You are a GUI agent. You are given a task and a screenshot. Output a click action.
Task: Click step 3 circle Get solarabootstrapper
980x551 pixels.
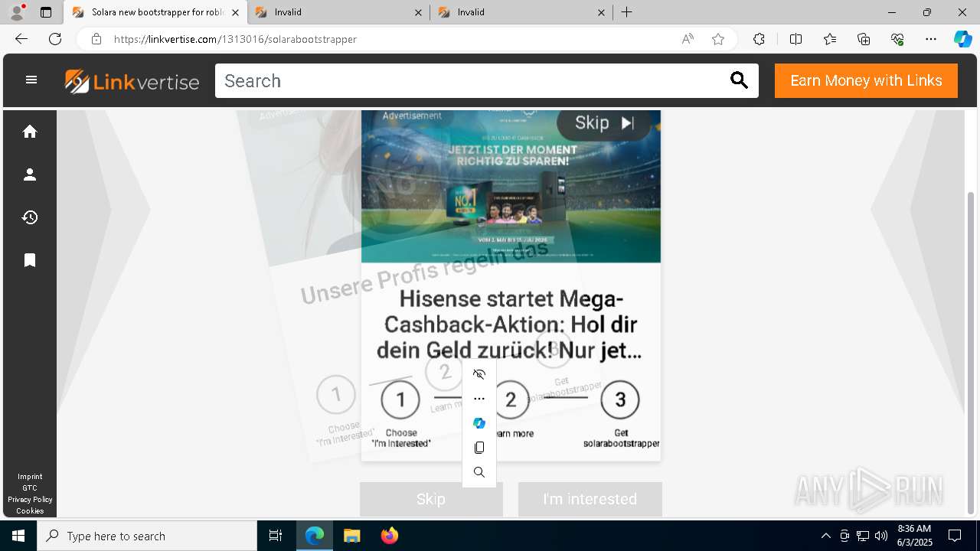coord(620,399)
